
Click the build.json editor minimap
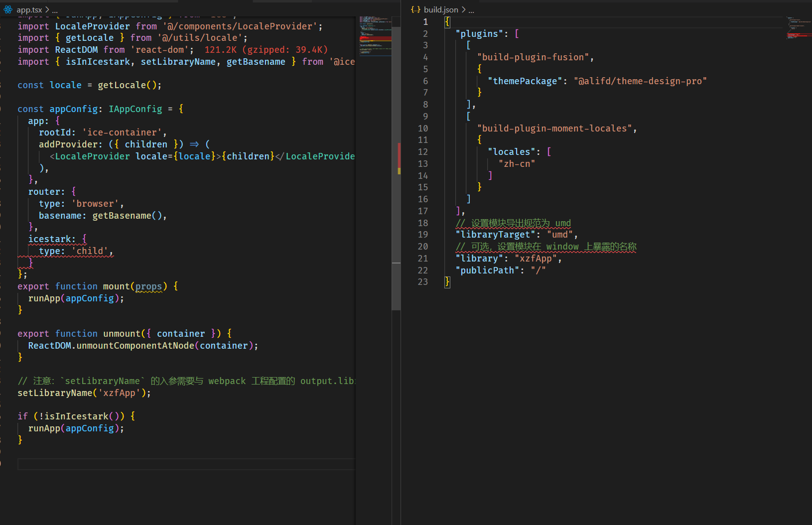(x=799, y=27)
